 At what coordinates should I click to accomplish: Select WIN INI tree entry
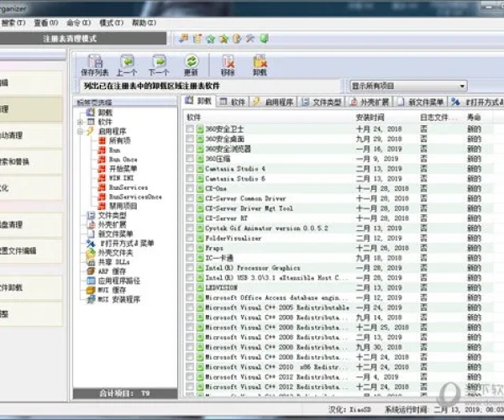click(121, 178)
